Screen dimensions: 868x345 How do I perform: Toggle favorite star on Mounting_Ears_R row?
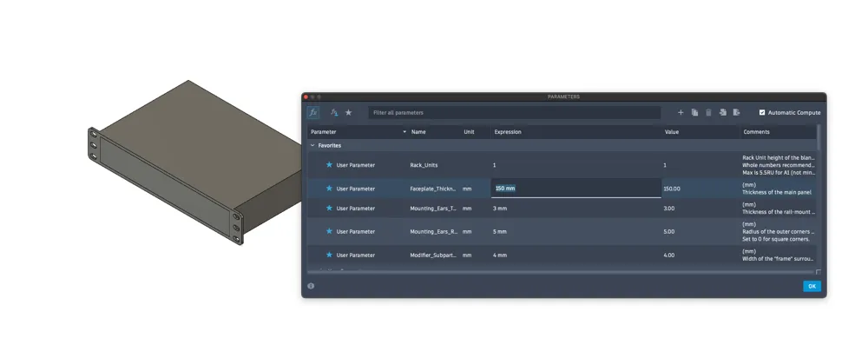pyautogui.click(x=329, y=231)
